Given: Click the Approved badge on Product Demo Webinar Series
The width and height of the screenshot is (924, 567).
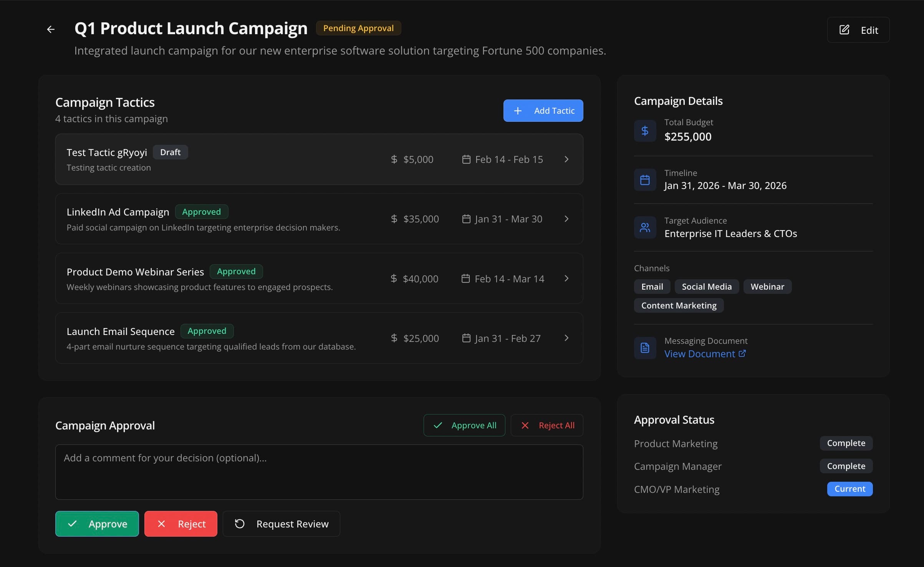Looking at the screenshot, I should tap(236, 271).
